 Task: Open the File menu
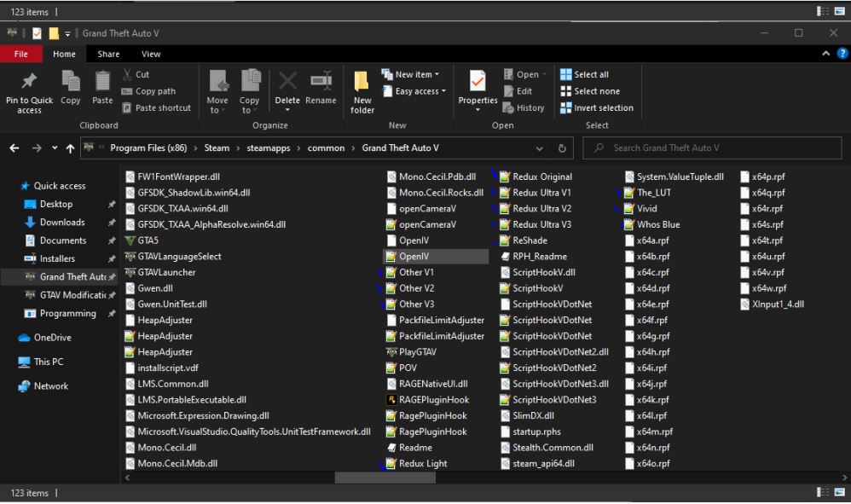pyautogui.click(x=20, y=54)
